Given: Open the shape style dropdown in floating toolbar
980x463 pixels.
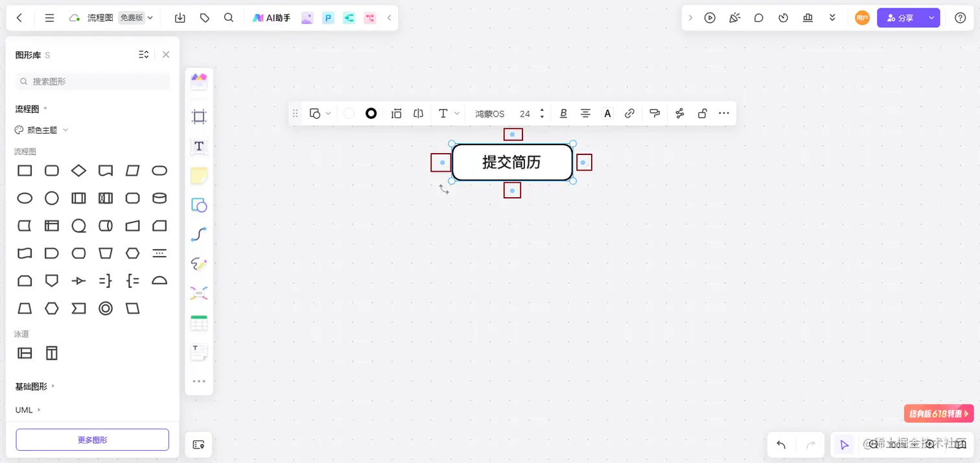Looking at the screenshot, I should 320,113.
